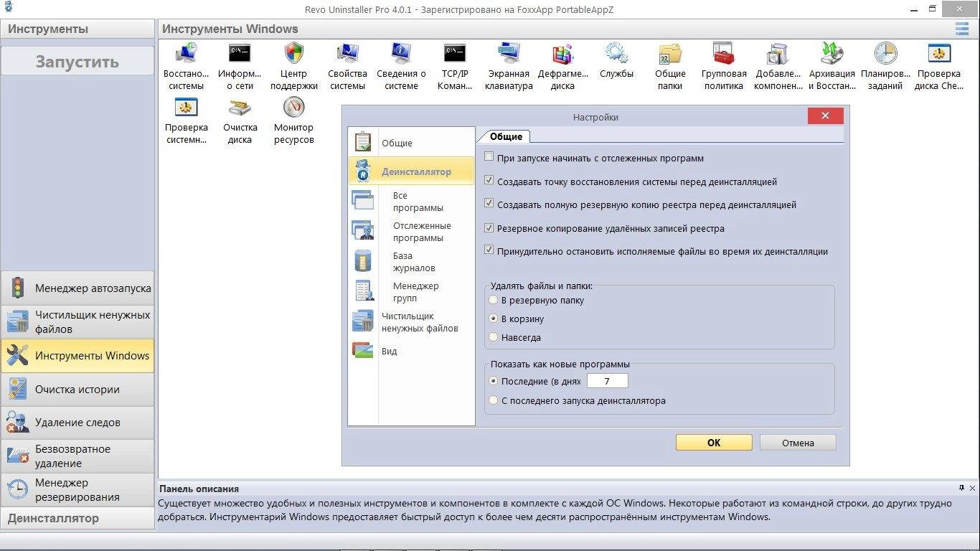
Task: Select Менеджер групп settings subsection
Action: pos(410,292)
